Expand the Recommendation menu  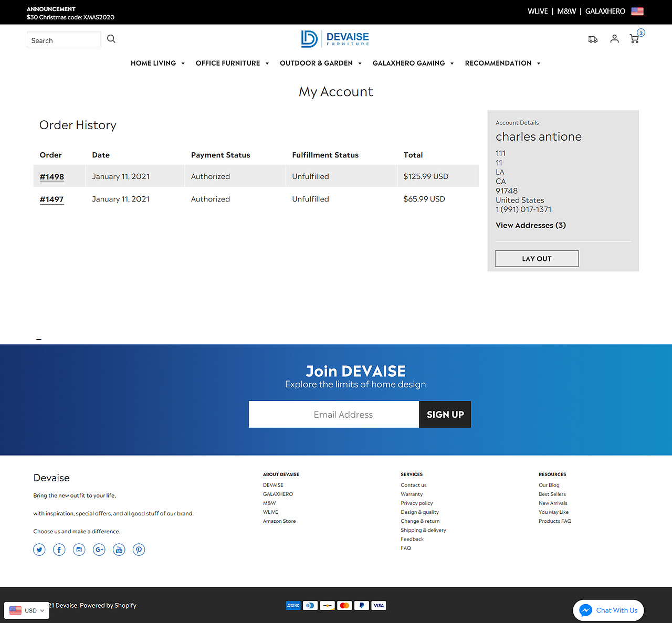coord(502,63)
